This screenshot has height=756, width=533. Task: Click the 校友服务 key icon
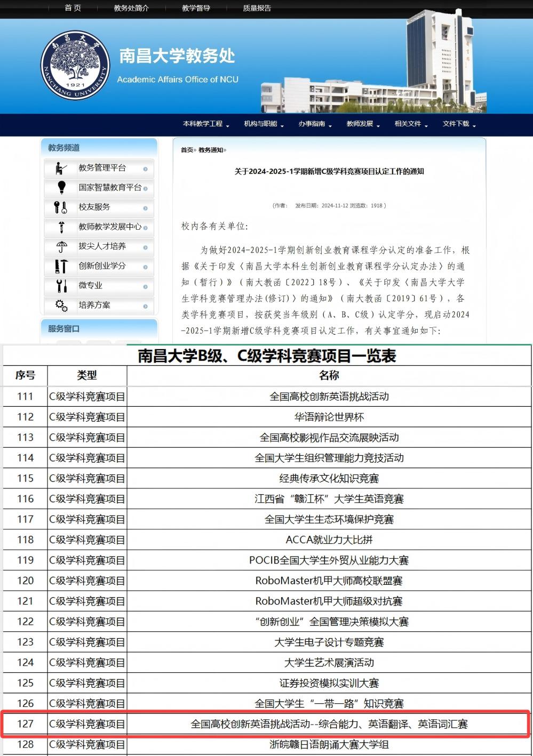(61, 207)
